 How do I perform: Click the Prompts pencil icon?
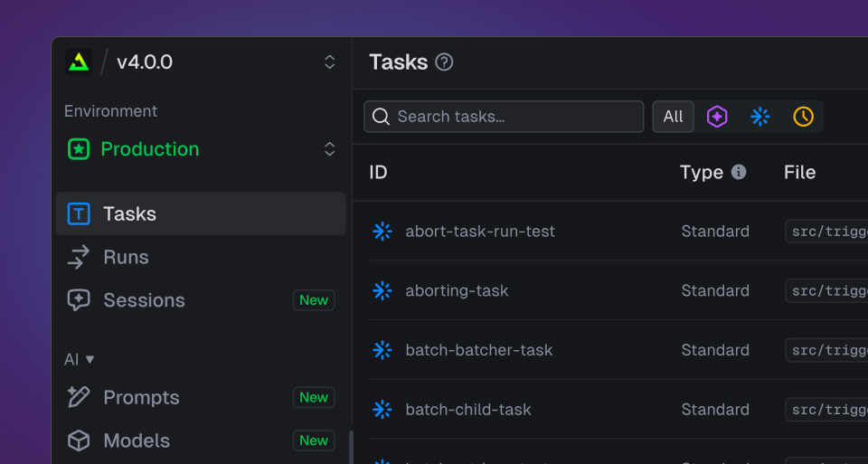(x=79, y=397)
